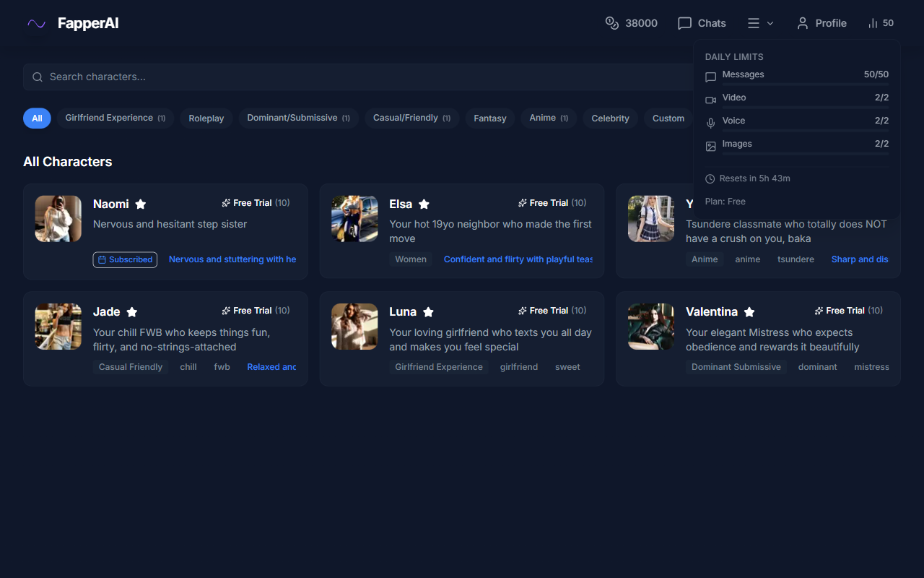Image resolution: width=924 pixels, height=578 pixels.
Task: Click the Messages 50/50 progress bar
Action: pyautogui.click(x=805, y=85)
